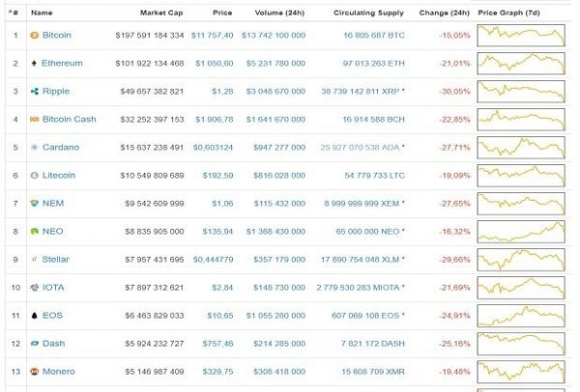This screenshot has width=580, height=392.
Task: Click Ethereum volume $5 231 780 000
Action: coord(275,63)
